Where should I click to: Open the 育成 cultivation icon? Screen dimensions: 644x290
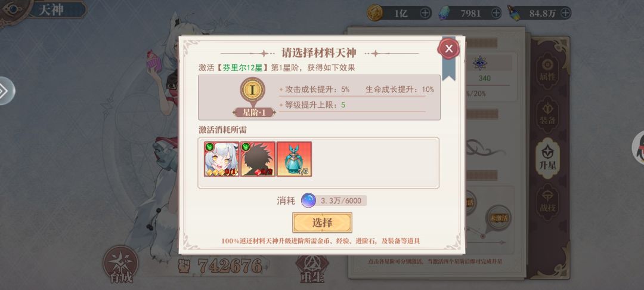[x=121, y=265]
